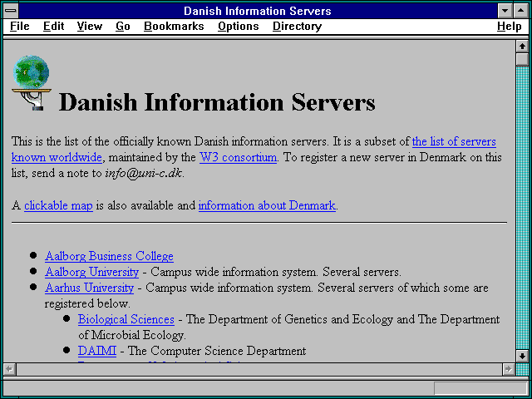The height and width of the screenshot is (399, 532).
Task: Open the window system control menu box
Action: point(11,11)
